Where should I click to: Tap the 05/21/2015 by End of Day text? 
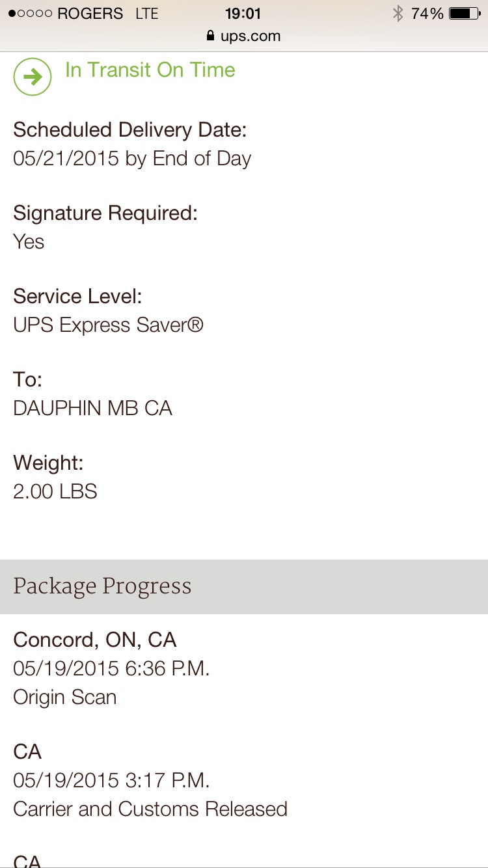point(132,159)
